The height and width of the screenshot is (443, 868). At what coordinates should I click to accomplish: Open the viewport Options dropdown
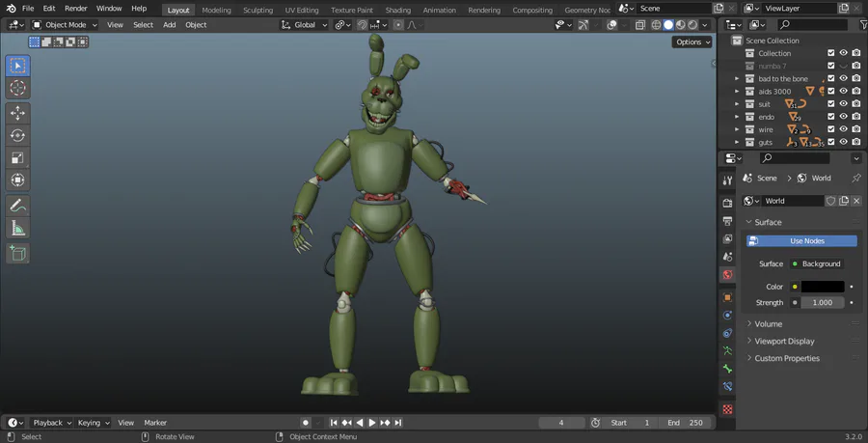(692, 42)
